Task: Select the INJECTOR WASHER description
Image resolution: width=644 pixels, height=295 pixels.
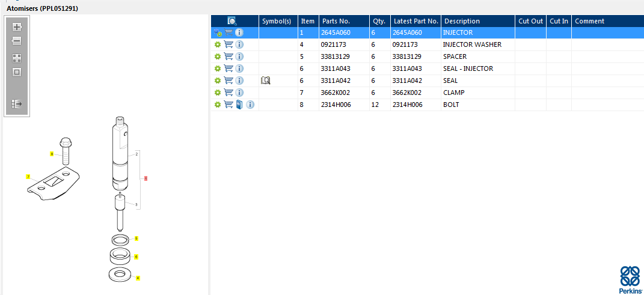Action: (x=478, y=44)
